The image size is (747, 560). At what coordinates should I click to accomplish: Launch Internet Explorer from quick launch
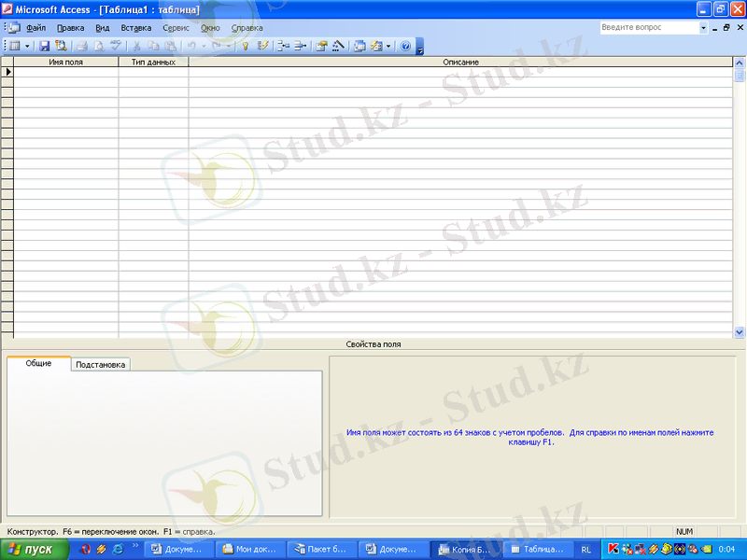(118, 549)
